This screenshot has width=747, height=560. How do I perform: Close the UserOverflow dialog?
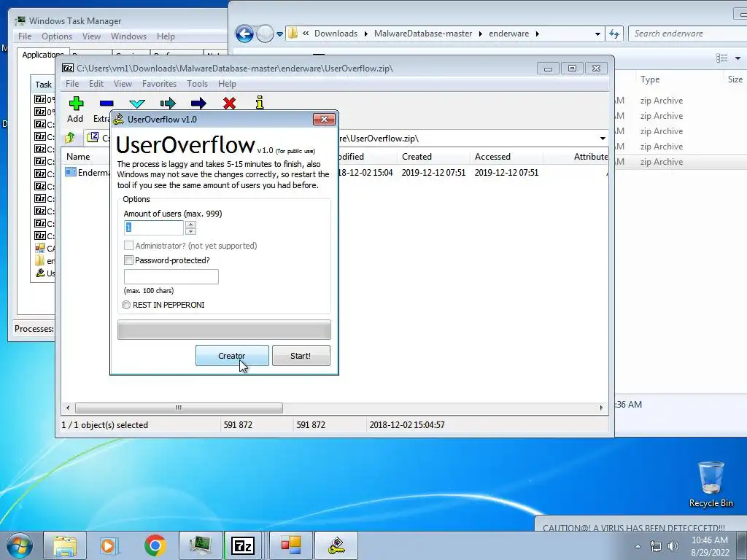tap(324, 119)
